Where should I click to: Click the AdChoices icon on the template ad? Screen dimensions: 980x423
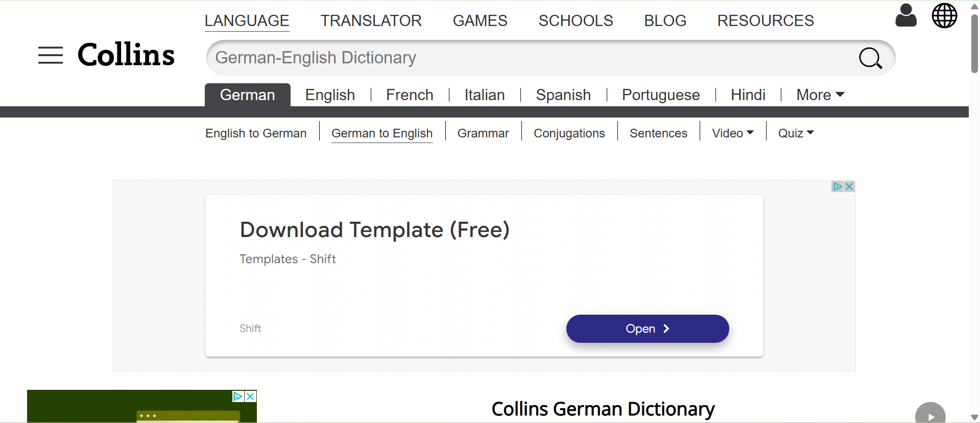[838, 186]
